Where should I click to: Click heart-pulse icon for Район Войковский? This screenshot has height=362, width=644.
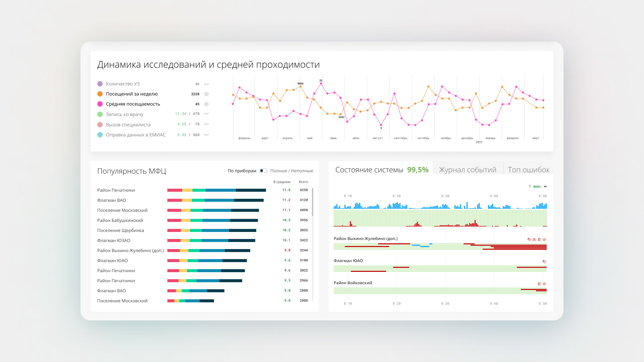click(544, 284)
